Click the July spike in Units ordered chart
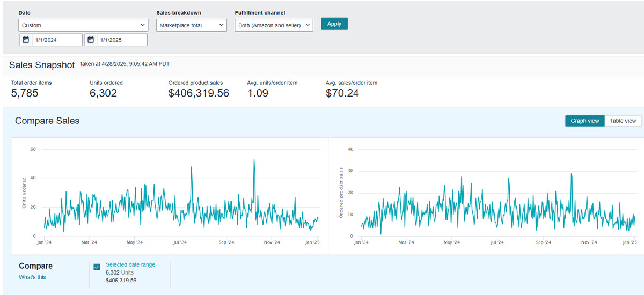Screen dimensions: 644x295 pos(191,167)
